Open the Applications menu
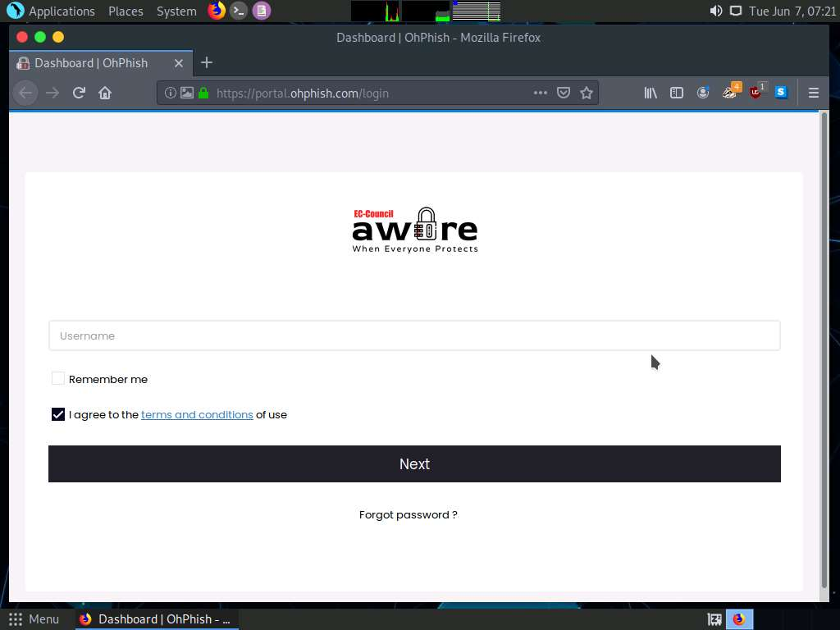 click(x=62, y=11)
